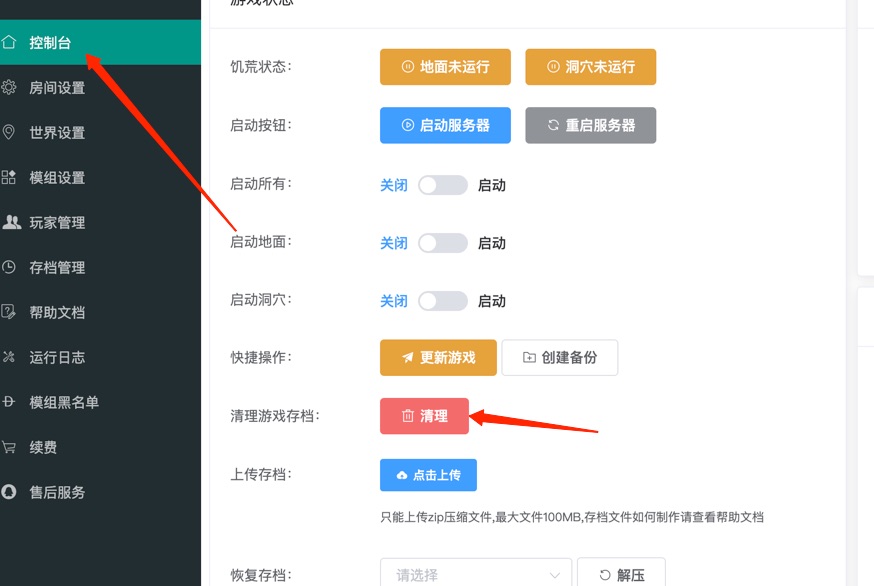
Task: Click the 点击上传 upload button
Action: 428,475
